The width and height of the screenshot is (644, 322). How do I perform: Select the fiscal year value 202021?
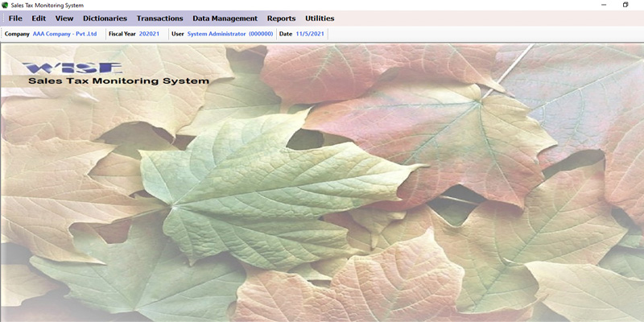(x=149, y=35)
